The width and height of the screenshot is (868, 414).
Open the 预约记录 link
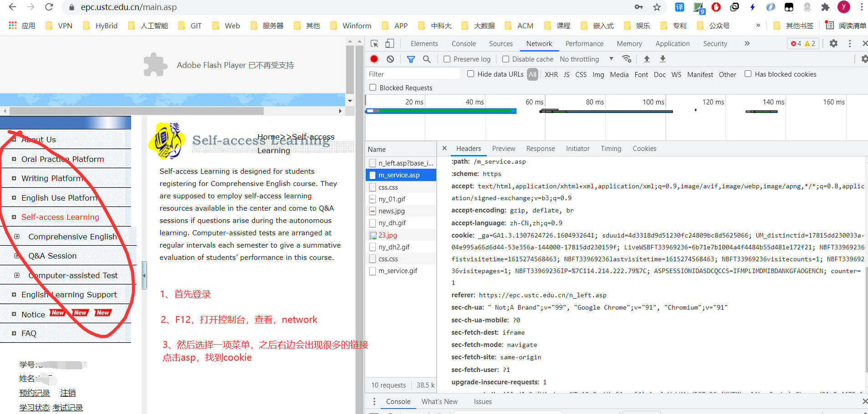[35, 393]
